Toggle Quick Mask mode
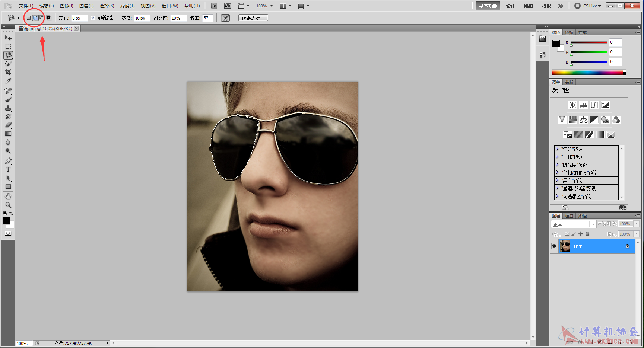This screenshot has height=348, width=644. click(x=8, y=233)
